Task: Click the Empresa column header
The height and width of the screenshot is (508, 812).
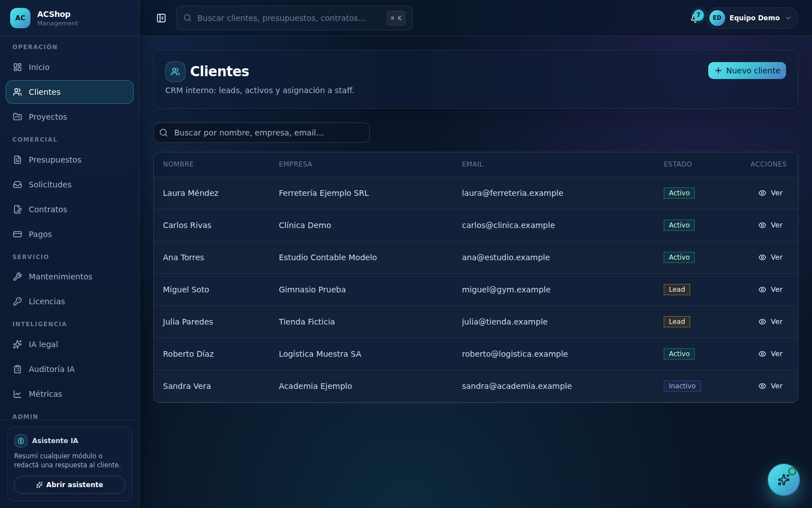Action: [295, 164]
